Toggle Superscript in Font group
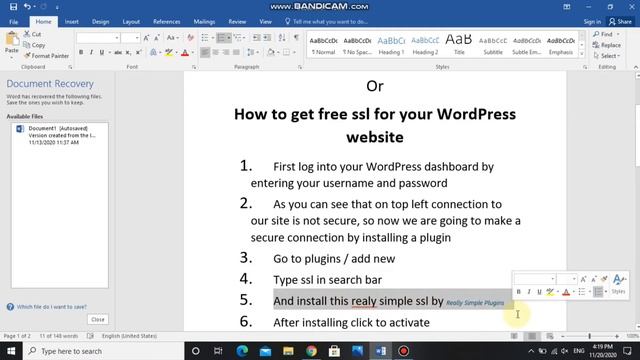 [139, 52]
